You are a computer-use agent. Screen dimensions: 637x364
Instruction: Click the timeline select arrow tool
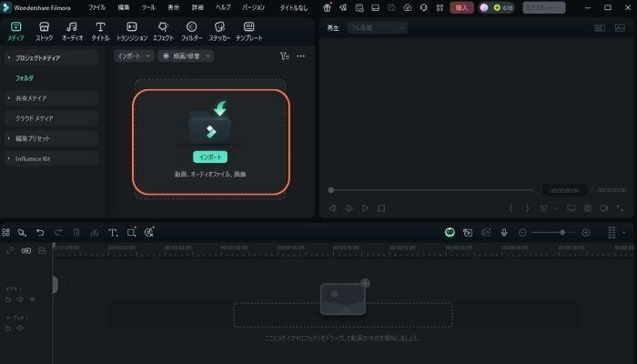tap(22, 232)
